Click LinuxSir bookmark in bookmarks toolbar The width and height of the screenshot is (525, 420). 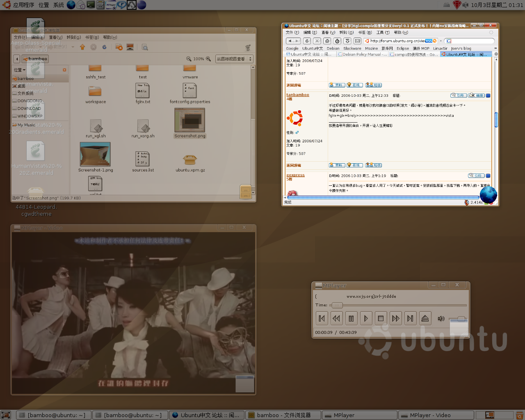(440, 48)
